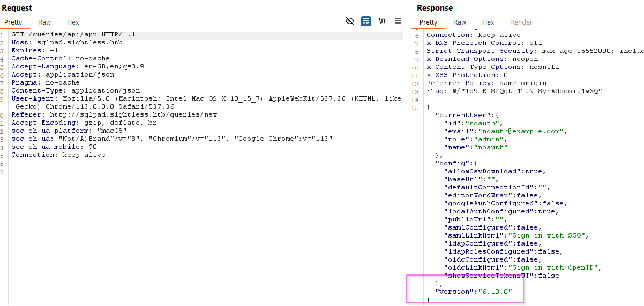This screenshot has height=306, width=644.
Task: Click the "version":"6.10.0" JSON line
Action: 474,292
